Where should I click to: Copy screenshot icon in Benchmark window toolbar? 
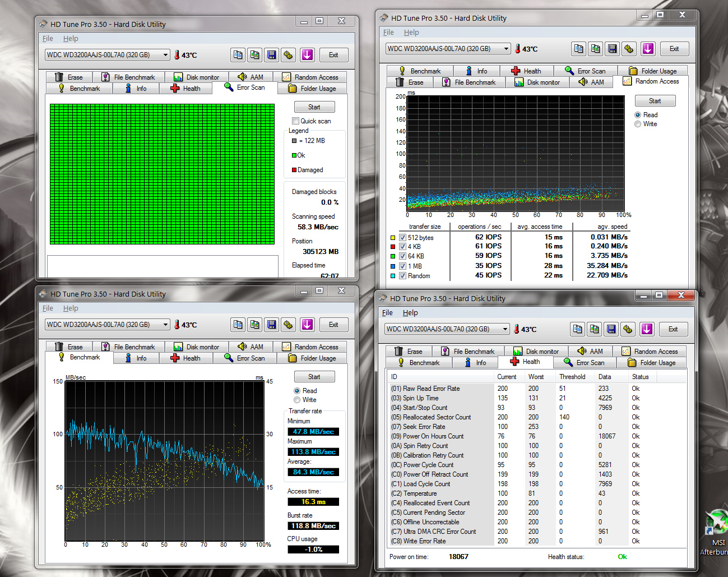click(255, 325)
